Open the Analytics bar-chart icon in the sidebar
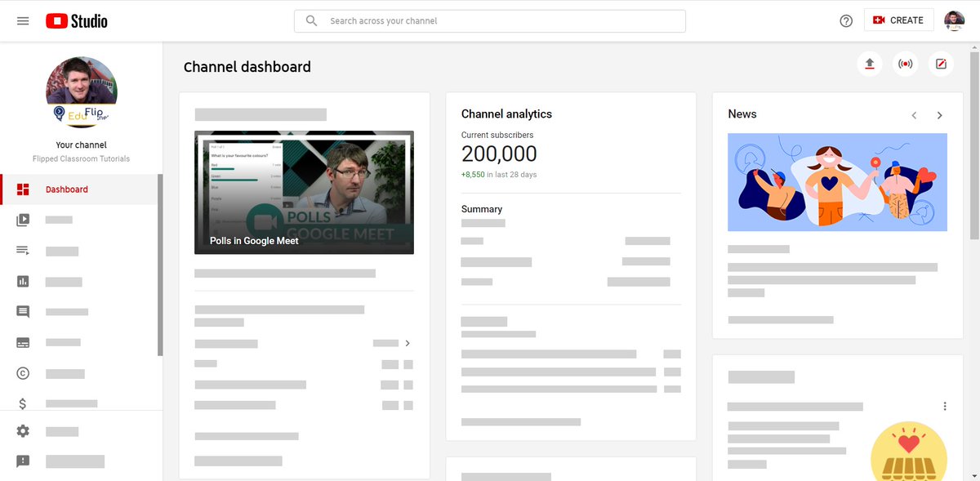The image size is (980, 481). coord(23,282)
